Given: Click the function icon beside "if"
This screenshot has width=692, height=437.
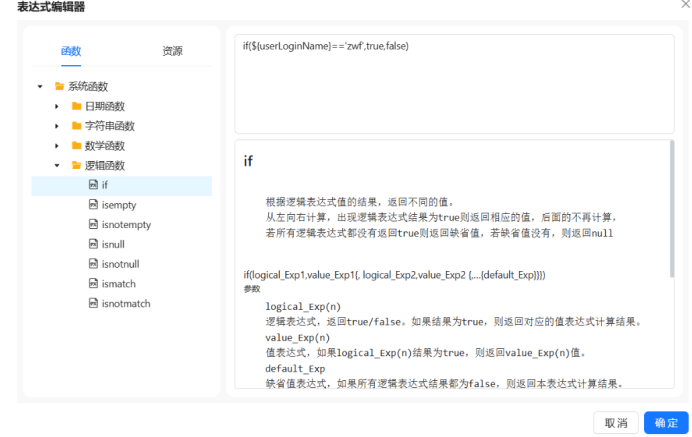Looking at the screenshot, I should click(93, 185).
